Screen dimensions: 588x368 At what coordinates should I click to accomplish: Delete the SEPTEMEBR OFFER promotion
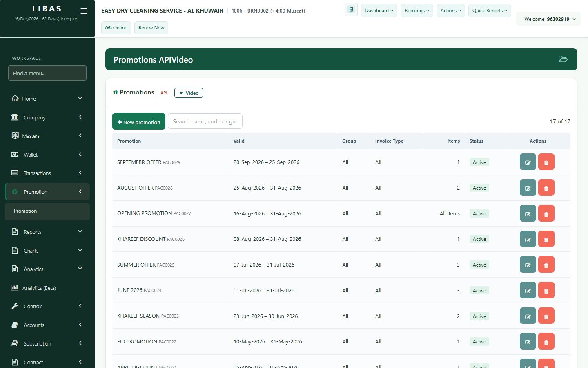[x=546, y=162]
